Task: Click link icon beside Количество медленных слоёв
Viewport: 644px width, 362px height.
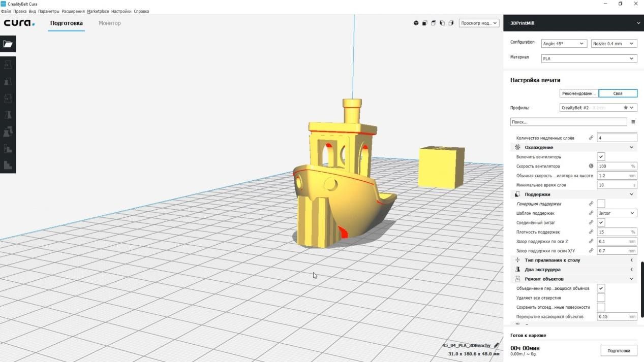Action: [591, 138]
